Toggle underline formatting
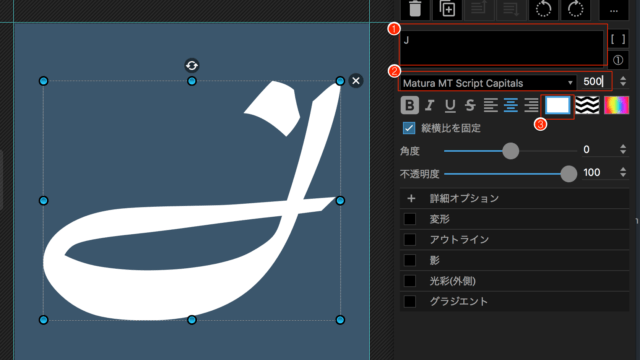The width and height of the screenshot is (640, 360). [450, 105]
